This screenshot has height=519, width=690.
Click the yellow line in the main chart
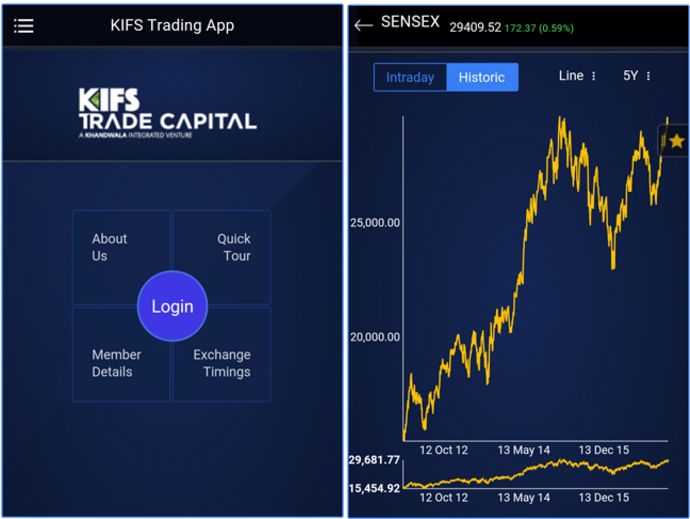point(520,280)
